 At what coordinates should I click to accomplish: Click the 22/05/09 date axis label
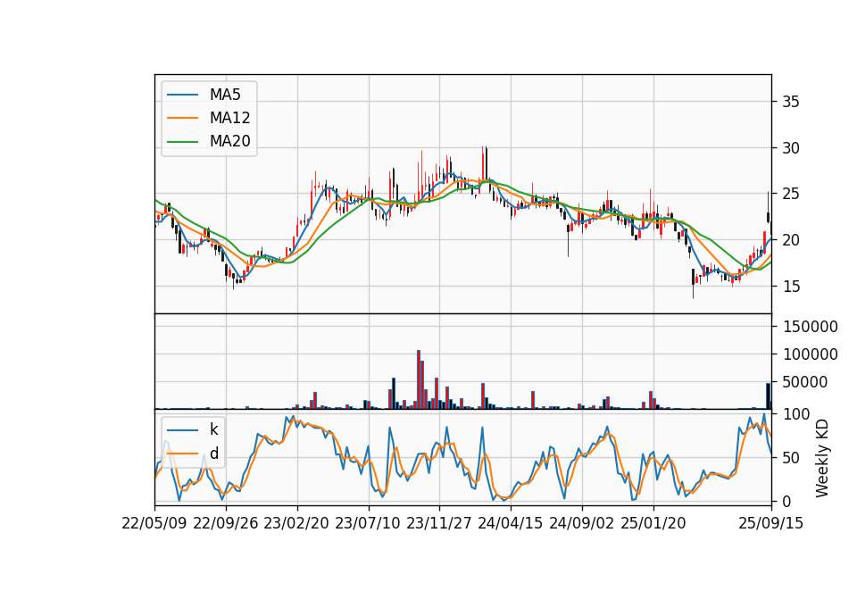click(x=154, y=523)
